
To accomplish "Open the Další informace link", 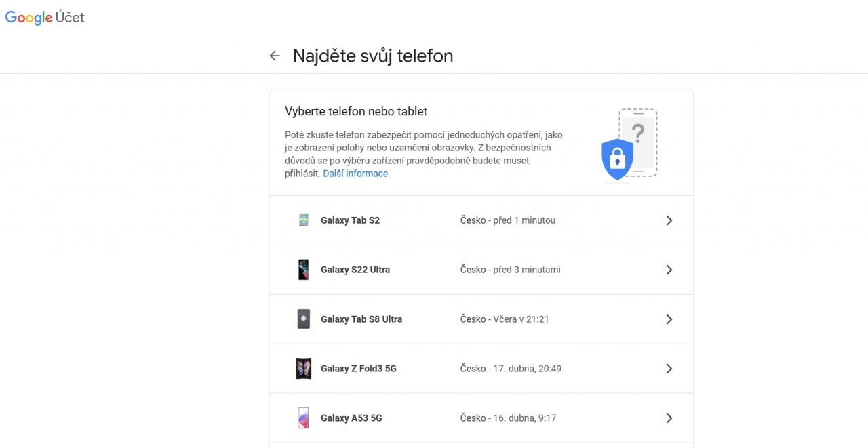I will [x=355, y=174].
